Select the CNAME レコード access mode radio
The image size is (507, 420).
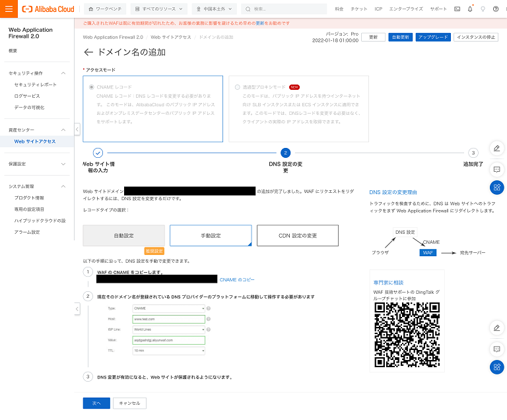click(91, 87)
